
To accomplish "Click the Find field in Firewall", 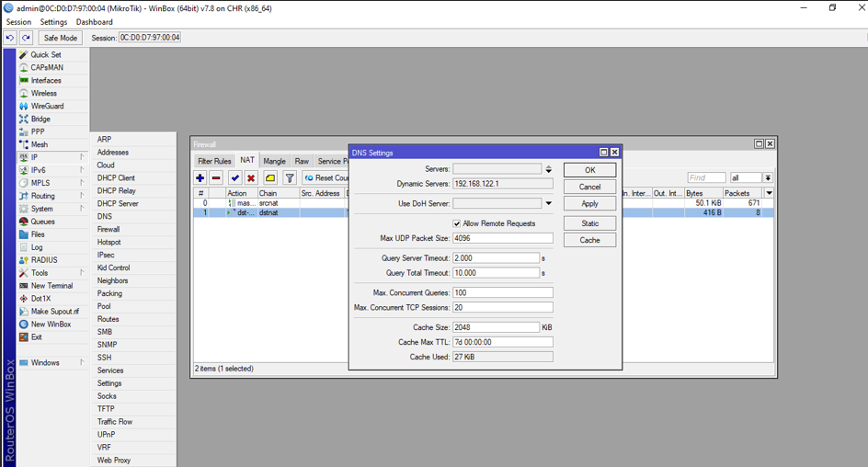I will click(706, 177).
